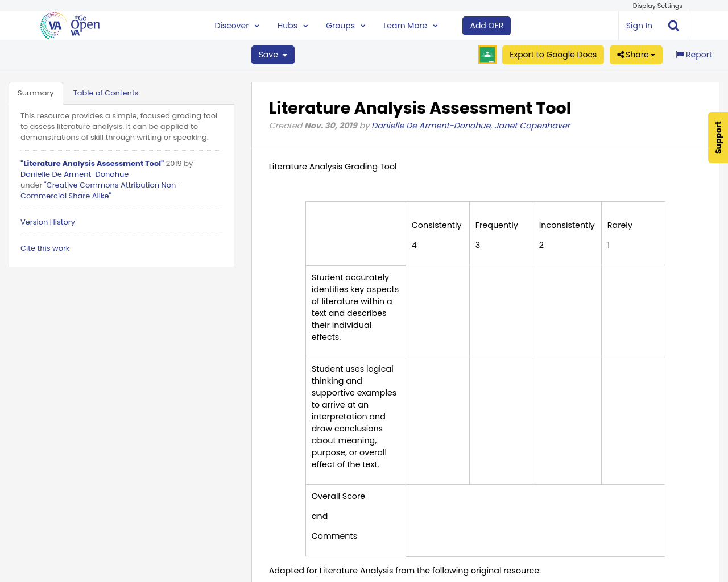The width and height of the screenshot is (728, 582).
Task: Open the Support panel
Action: click(x=717, y=137)
